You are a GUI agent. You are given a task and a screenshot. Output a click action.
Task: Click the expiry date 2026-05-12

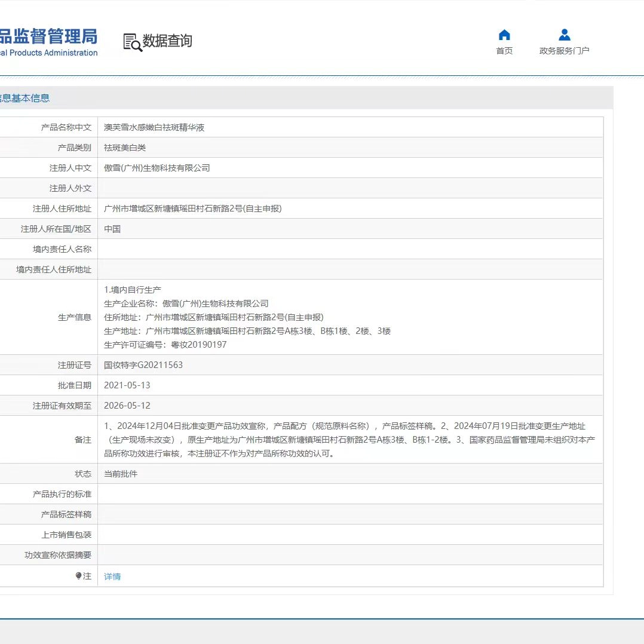[127, 406]
